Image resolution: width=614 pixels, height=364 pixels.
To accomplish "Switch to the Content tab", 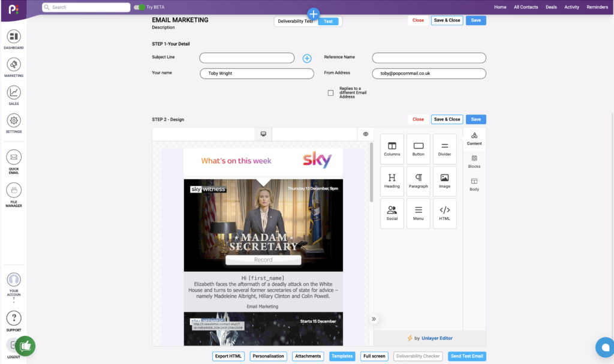I will [474, 139].
